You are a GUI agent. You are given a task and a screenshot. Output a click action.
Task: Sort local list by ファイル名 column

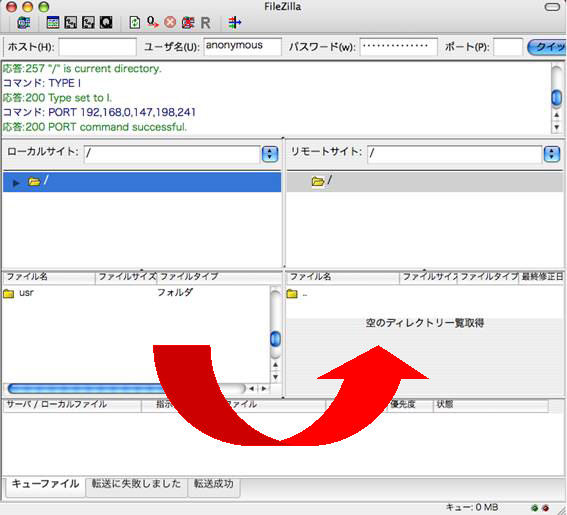pos(49,277)
